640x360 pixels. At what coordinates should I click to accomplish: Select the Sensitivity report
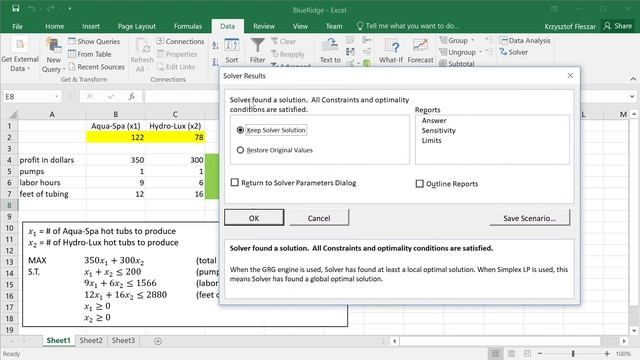click(x=439, y=130)
